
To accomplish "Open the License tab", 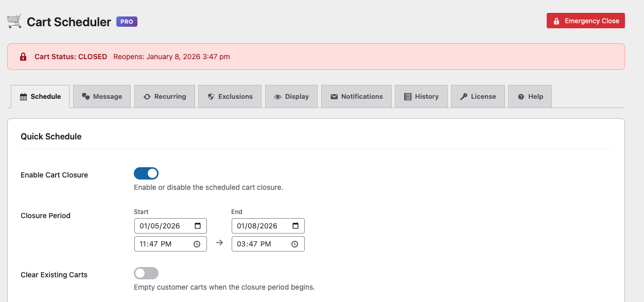I will coord(478,97).
